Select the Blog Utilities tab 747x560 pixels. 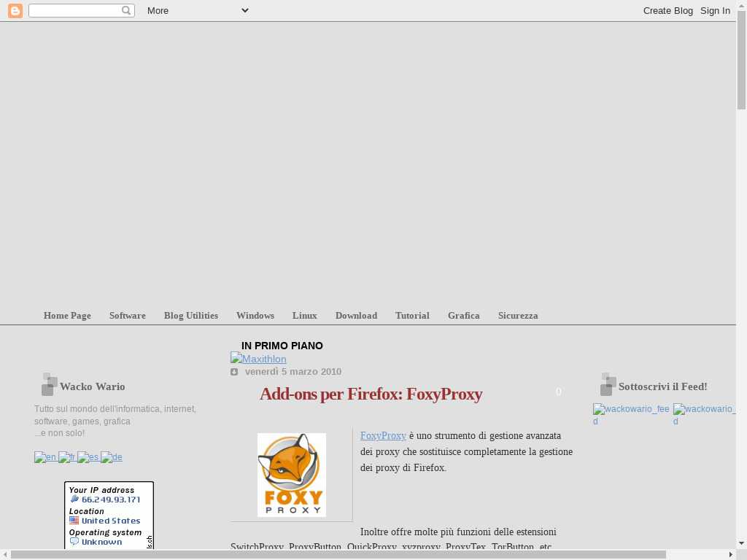(x=191, y=315)
